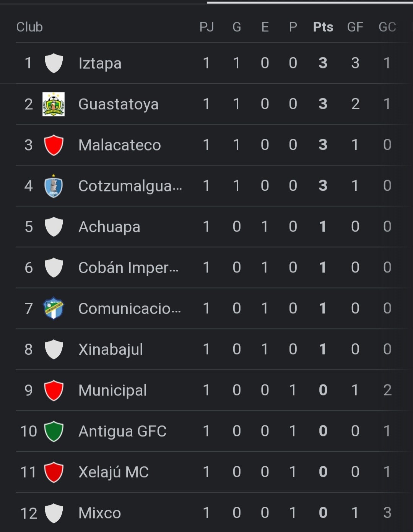
Task: Click the Antigua GFC team name
Action: click(x=122, y=431)
